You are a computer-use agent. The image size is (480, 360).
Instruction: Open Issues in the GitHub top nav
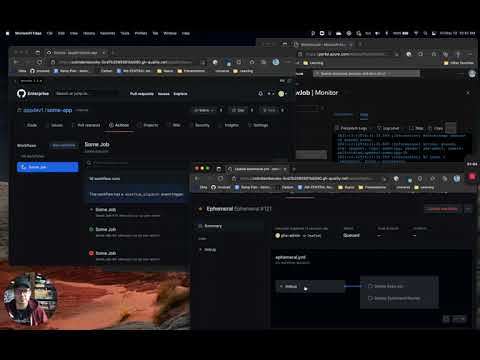(163, 94)
